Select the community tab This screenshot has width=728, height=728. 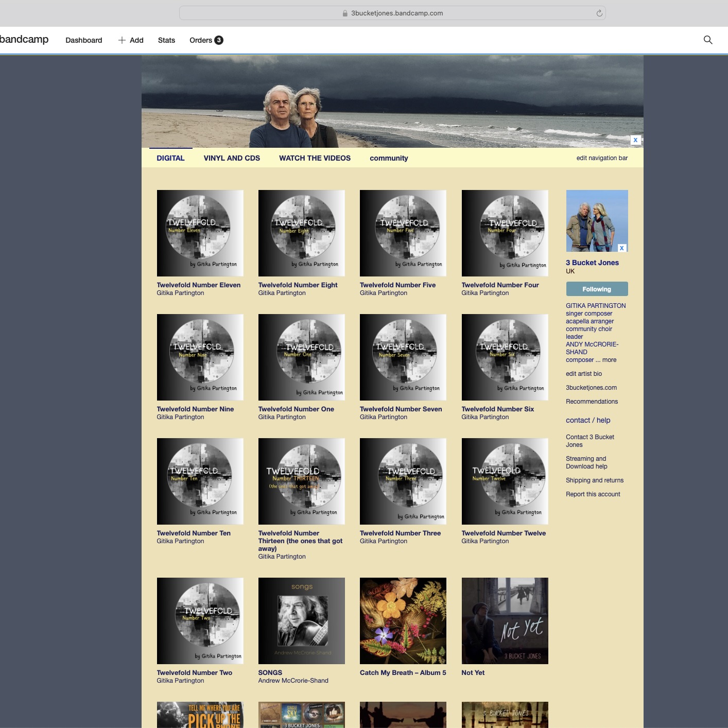tap(389, 158)
